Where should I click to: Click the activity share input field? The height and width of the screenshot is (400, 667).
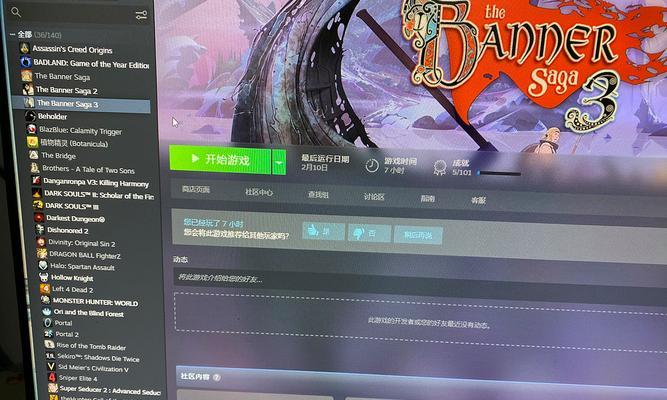pyautogui.click(x=419, y=283)
